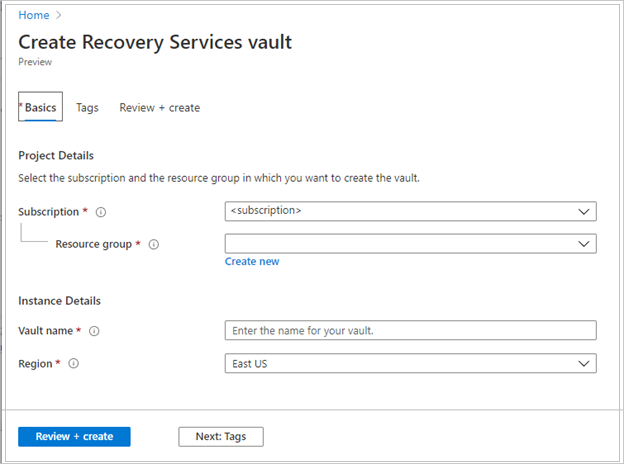Focus the Vault name text field
This screenshot has width=624, height=464.
[x=410, y=331]
